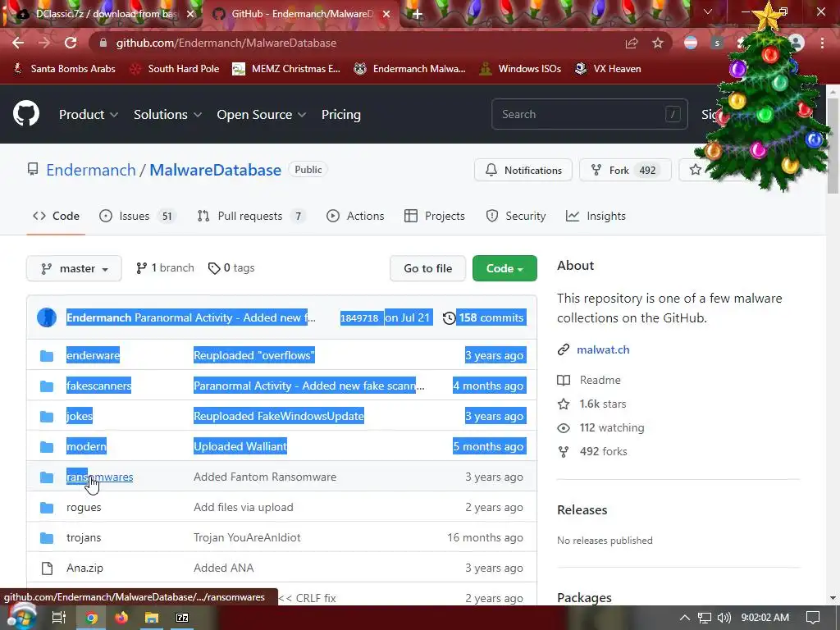Open the volume control in system tray
Screen dimensions: 840x630
[x=724, y=618]
